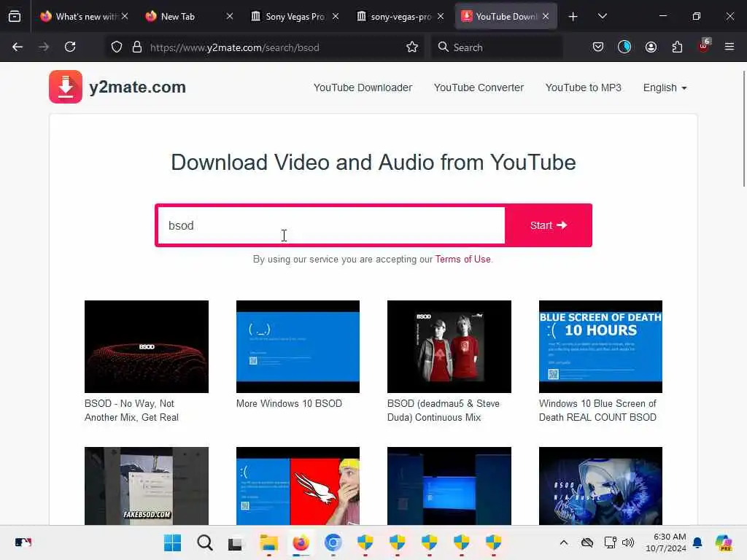
Task: Open the FAKEBSOD.COM video thumbnail
Action: [146, 486]
